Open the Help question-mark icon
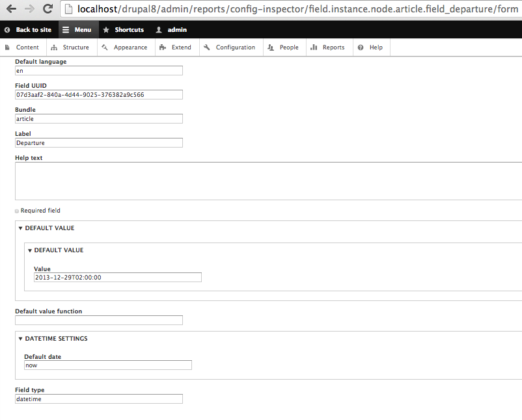This screenshot has height=420, width=522. (x=361, y=47)
